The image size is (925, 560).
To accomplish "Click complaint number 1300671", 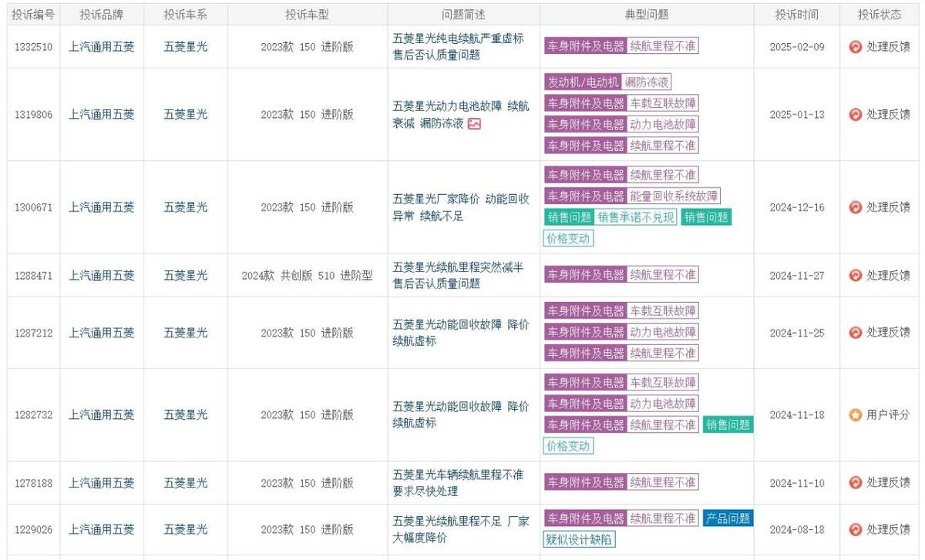I will (x=33, y=207).
